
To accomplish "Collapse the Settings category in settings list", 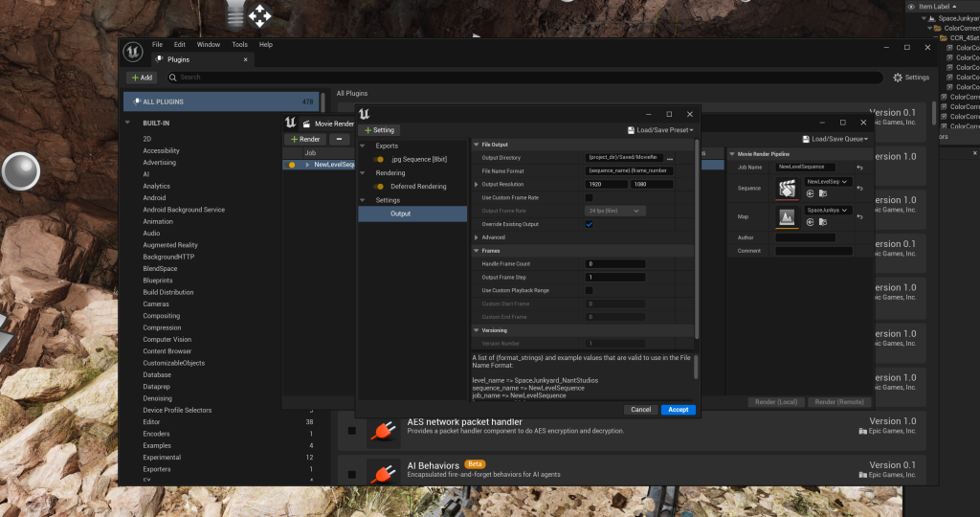I will point(363,200).
